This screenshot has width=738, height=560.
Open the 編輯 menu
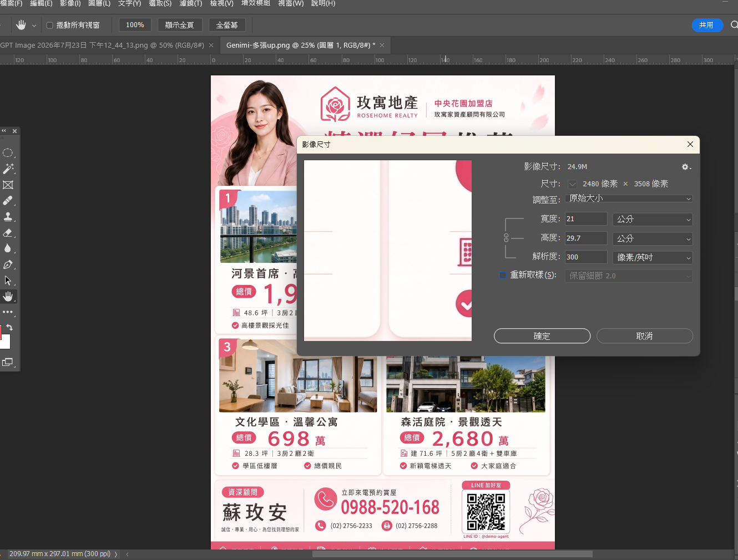tap(41, 3)
